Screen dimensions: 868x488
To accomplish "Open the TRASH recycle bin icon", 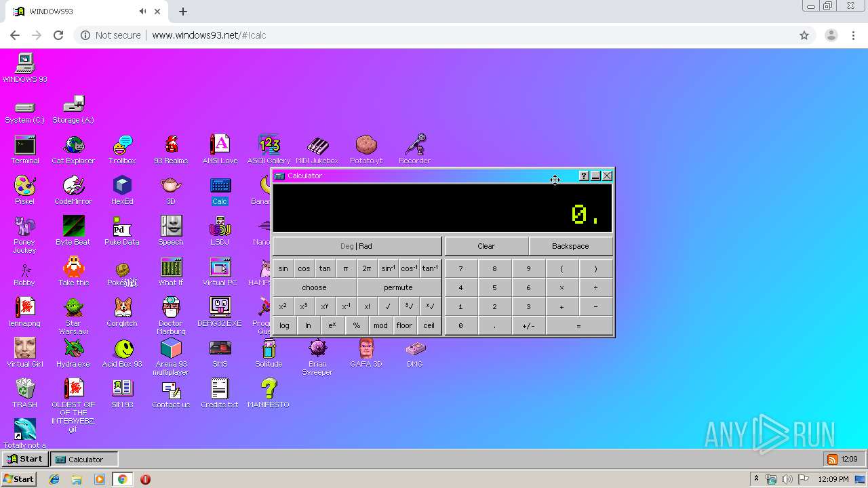I will click(x=24, y=393).
